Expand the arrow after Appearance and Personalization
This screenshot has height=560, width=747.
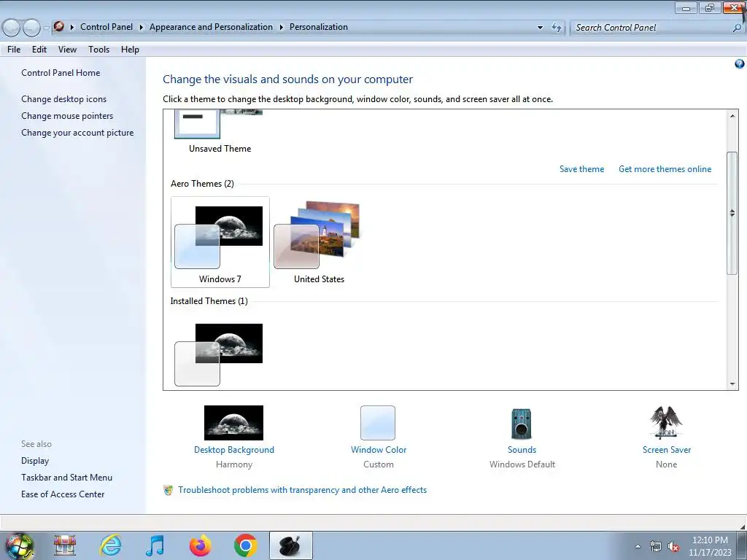281,27
